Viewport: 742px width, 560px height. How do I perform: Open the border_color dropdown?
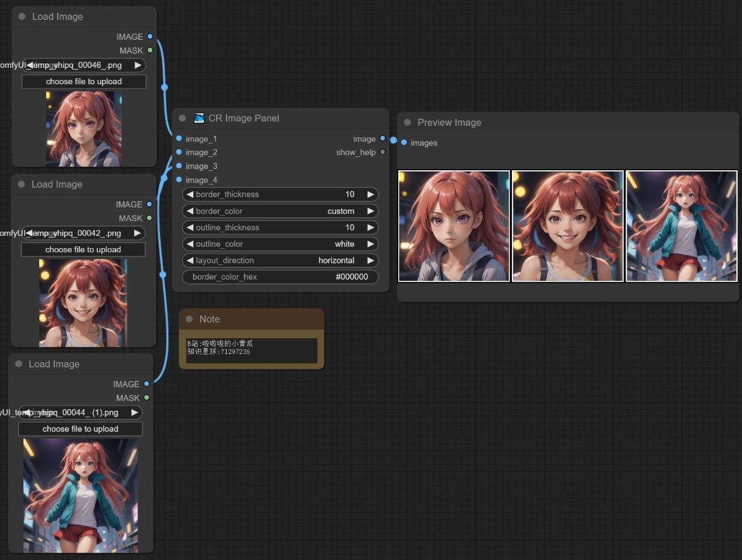(x=280, y=211)
